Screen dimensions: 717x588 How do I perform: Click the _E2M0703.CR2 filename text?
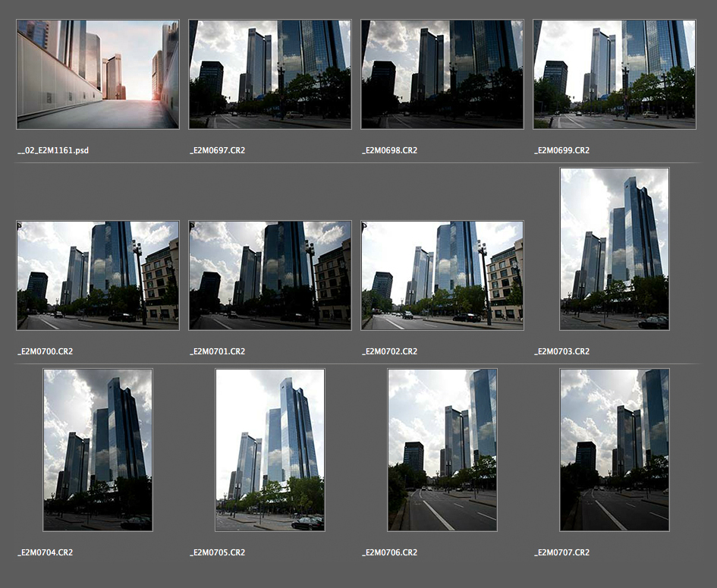561,351
